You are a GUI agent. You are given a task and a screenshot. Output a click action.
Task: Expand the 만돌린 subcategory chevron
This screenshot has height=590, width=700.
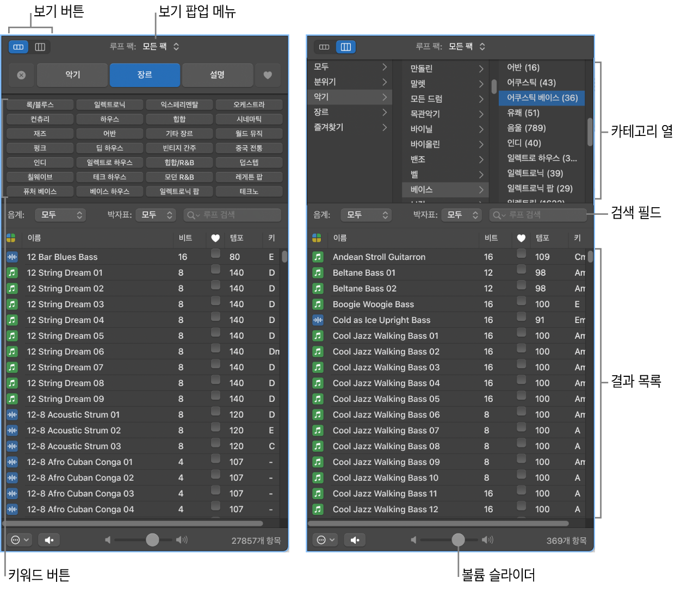[x=481, y=69]
